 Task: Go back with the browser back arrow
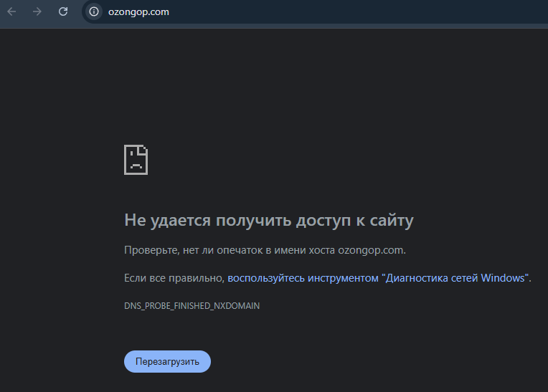(x=11, y=12)
